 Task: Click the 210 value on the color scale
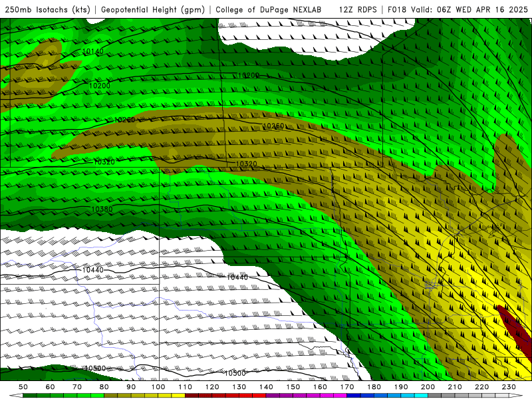[455, 387]
